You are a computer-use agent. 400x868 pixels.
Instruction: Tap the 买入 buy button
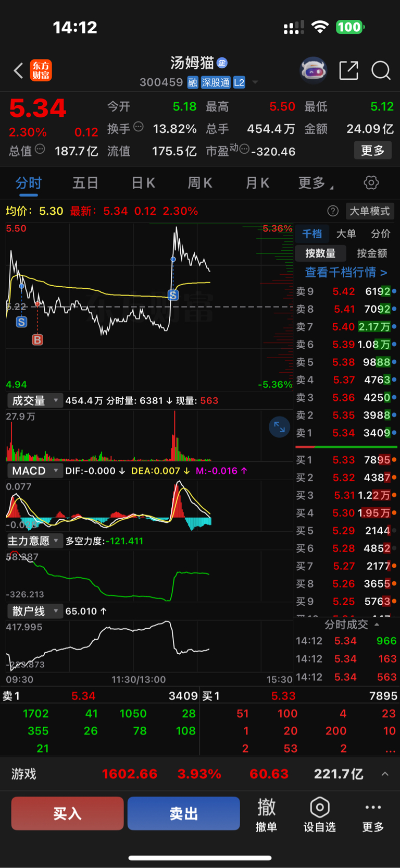tap(67, 813)
